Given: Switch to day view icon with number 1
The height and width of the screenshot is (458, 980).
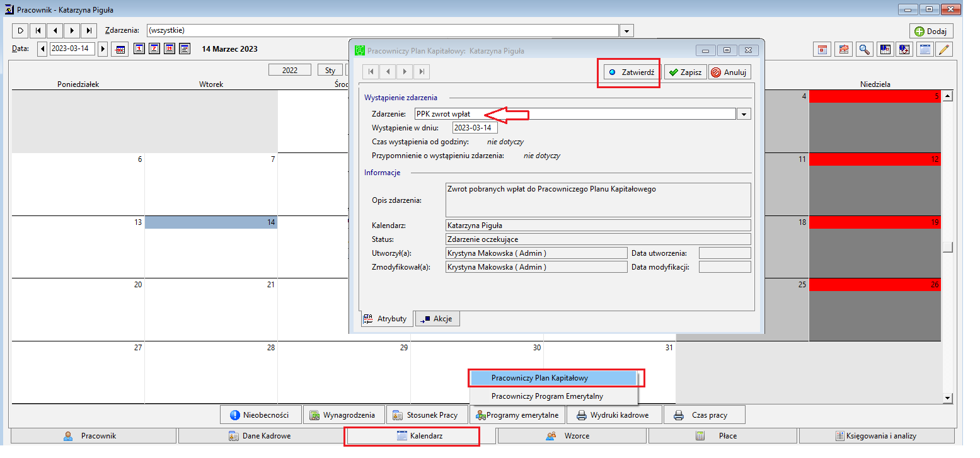Looking at the screenshot, I should 139,49.
